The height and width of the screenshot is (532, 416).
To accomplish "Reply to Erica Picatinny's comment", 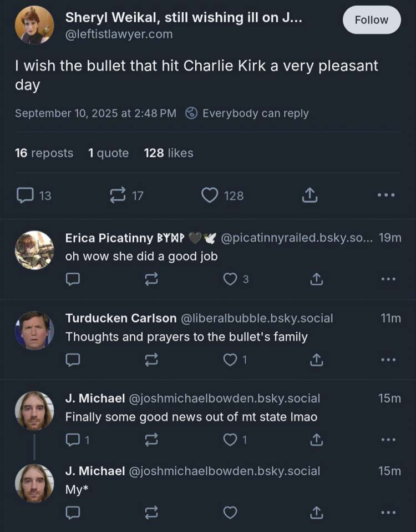I will point(73,279).
